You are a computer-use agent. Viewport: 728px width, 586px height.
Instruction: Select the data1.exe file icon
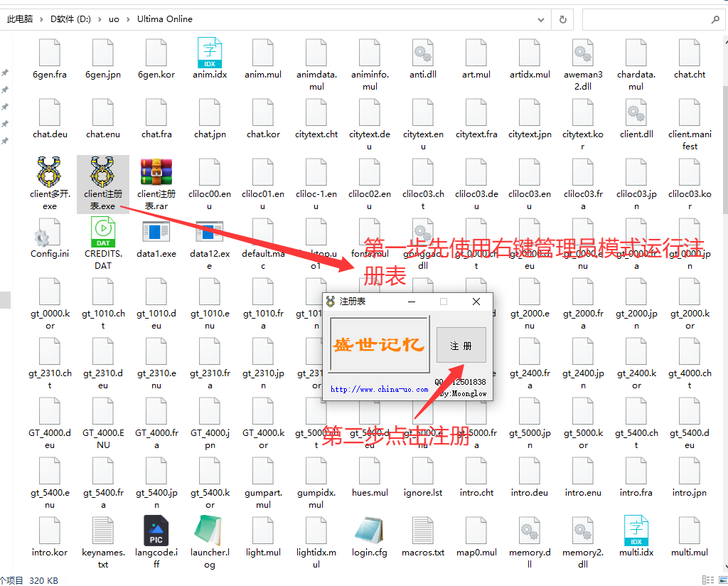[x=156, y=231]
